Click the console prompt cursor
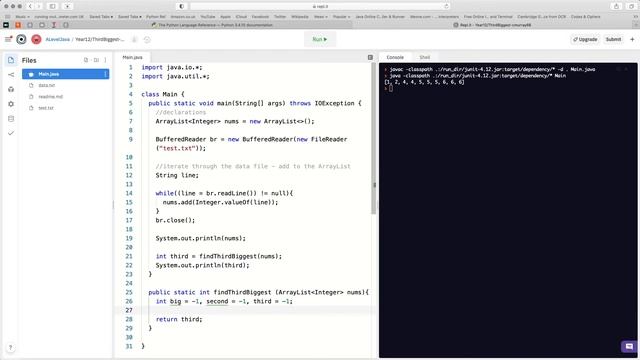 click(391, 89)
